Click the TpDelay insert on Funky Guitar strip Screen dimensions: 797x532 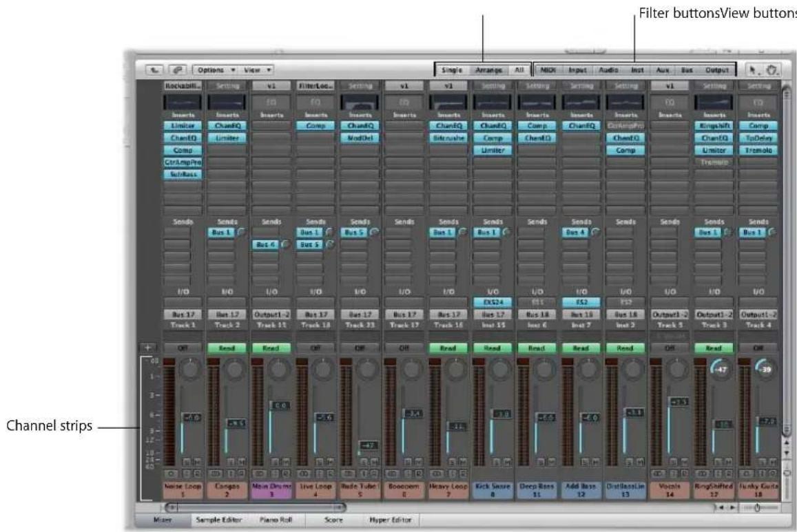758,138
